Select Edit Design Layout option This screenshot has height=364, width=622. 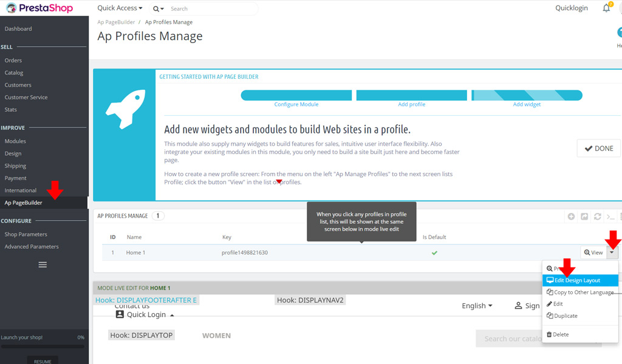coord(580,280)
